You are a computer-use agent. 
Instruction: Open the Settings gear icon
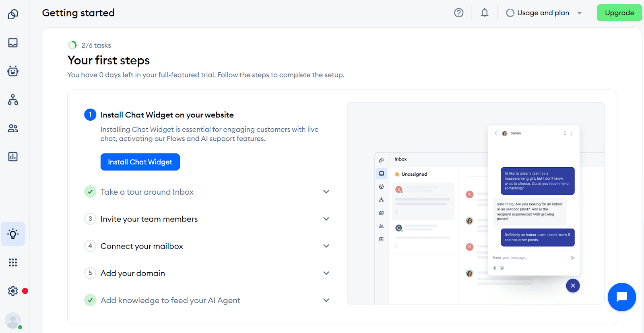pos(13,291)
